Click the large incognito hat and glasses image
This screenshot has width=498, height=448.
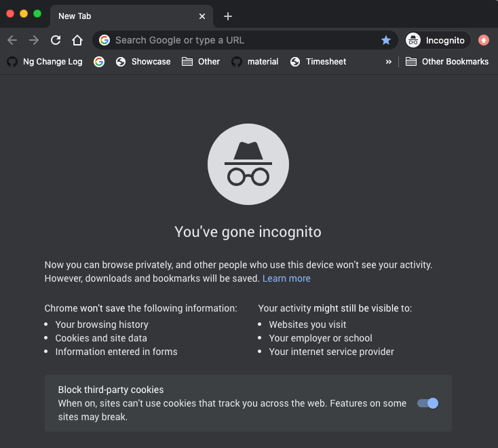tap(248, 164)
